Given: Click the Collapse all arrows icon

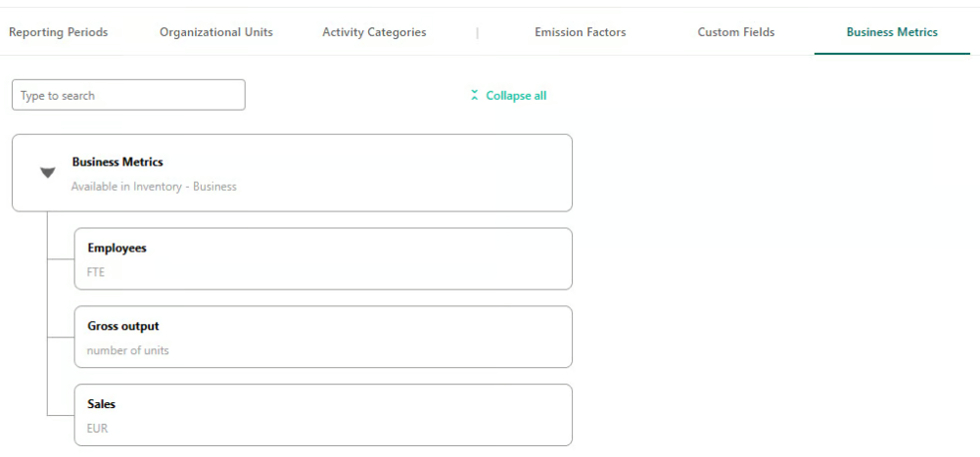Looking at the screenshot, I should 475,96.
